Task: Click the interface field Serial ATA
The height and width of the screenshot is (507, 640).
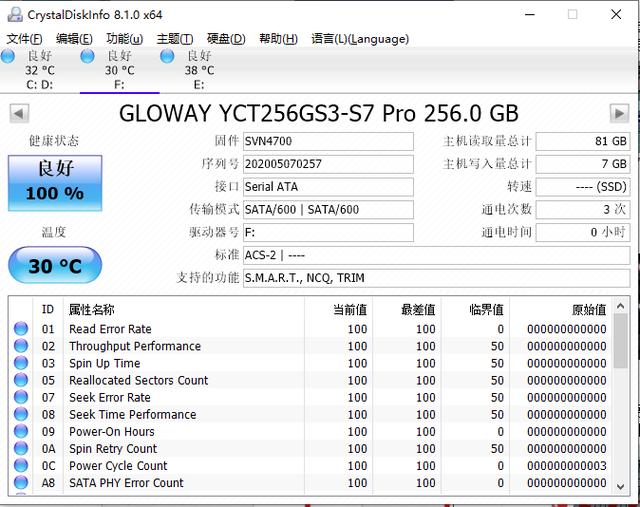Action: (328, 187)
